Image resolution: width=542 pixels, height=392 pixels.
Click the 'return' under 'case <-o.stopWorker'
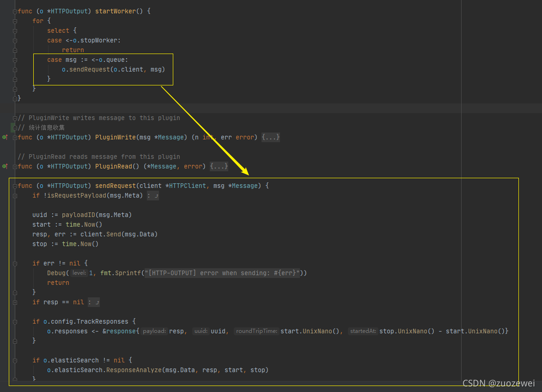click(73, 50)
